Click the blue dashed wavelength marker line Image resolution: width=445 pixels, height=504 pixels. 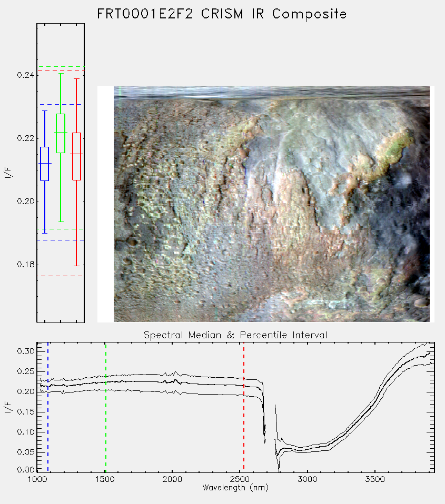(48, 407)
